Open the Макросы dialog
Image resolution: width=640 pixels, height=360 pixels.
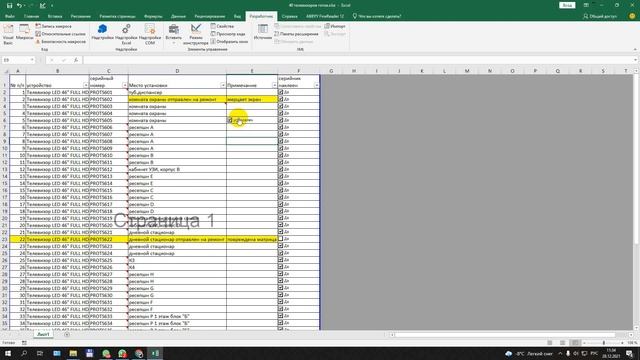pos(24,33)
